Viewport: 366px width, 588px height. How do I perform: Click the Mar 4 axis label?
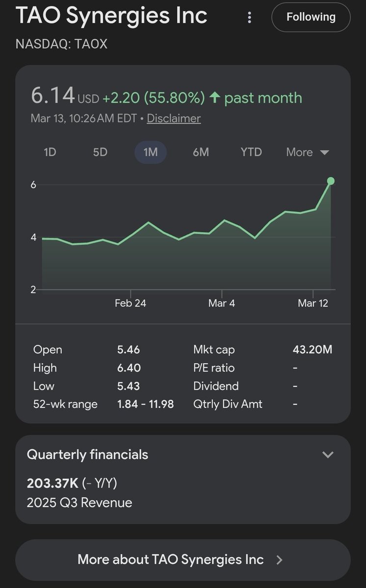pos(222,303)
